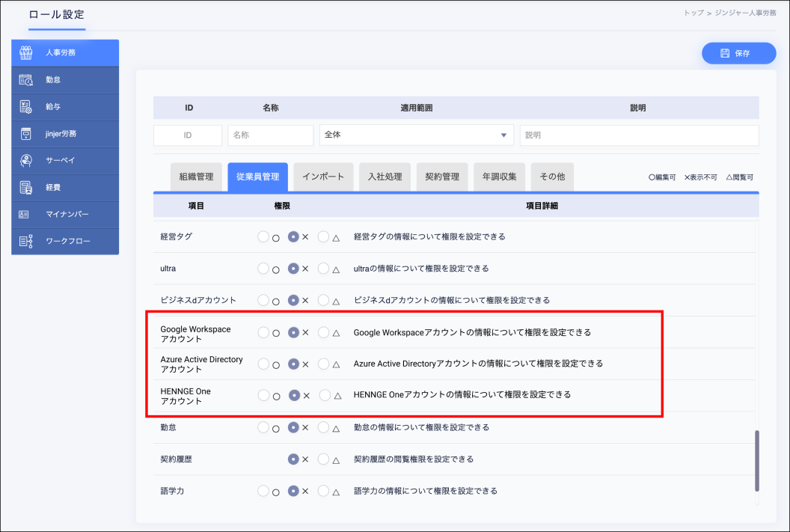Open jinjer労務 menu item label
790x532 pixels.
[x=61, y=133]
